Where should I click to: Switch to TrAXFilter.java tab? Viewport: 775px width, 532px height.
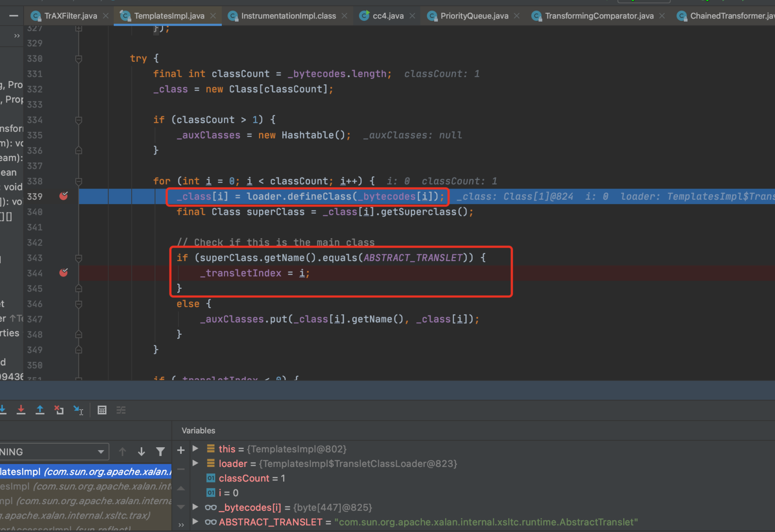70,16
